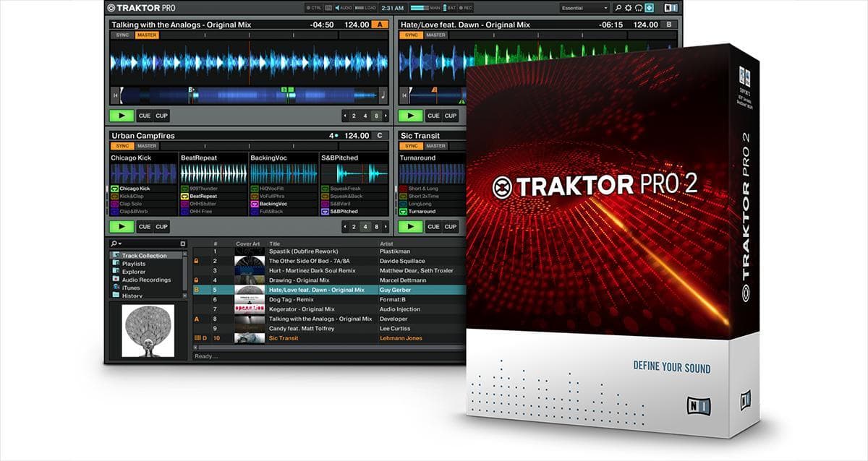Image resolution: width=868 pixels, height=461 pixels.
Task: Jump to track start on Deck A
Action: point(116,94)
